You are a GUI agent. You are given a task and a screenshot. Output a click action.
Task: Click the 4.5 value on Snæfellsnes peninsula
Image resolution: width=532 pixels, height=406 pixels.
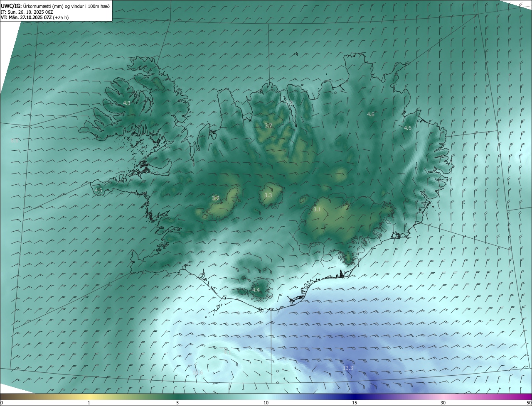(99, 190)
